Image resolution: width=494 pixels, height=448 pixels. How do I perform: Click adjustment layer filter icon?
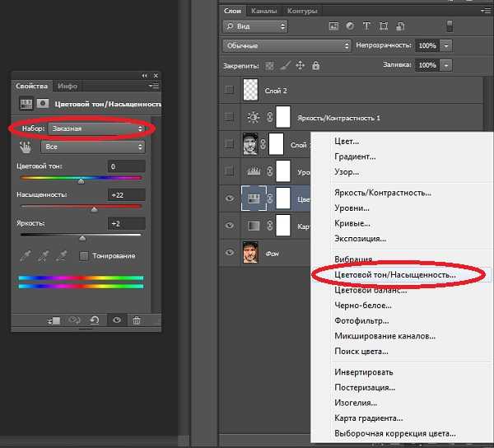click(350, 26)
